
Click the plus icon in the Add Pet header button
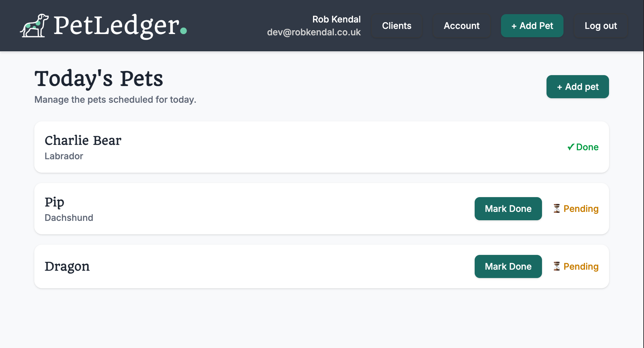tap(514, 26)
